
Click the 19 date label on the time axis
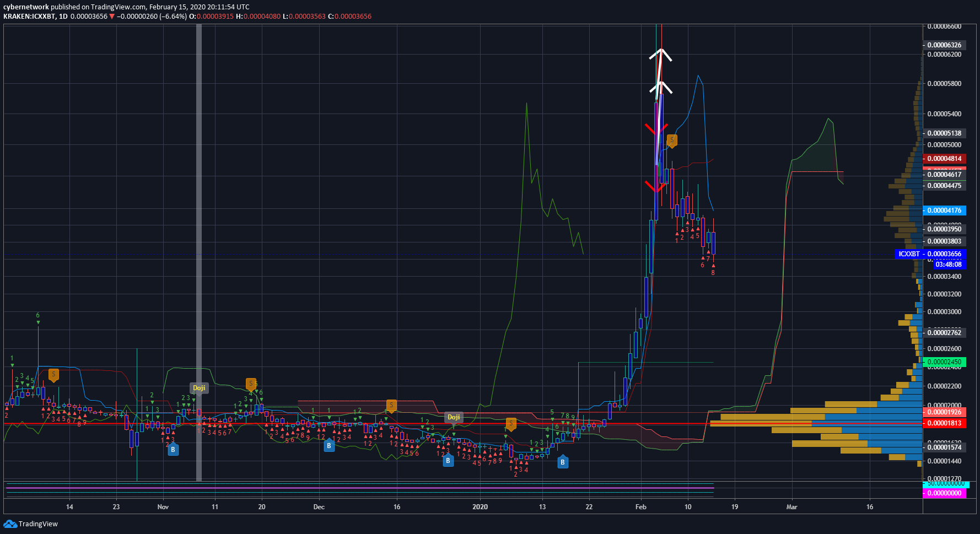[735, 507]
